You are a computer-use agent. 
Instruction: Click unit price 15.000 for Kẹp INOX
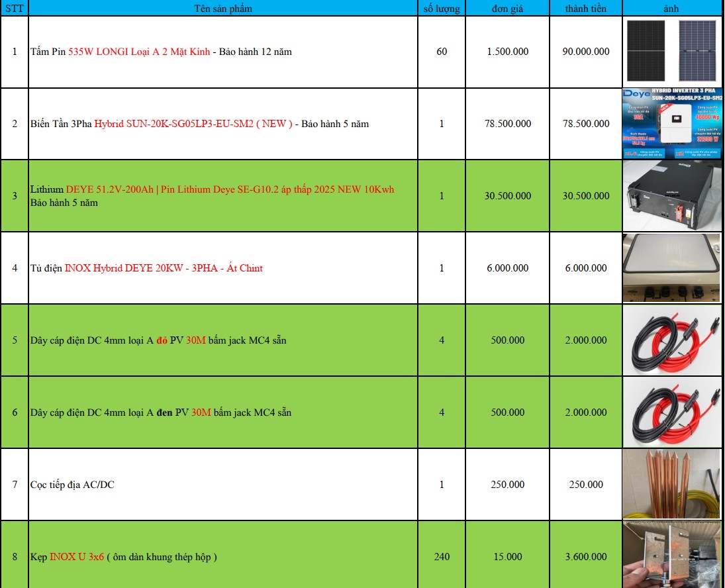tap(507, 557)
